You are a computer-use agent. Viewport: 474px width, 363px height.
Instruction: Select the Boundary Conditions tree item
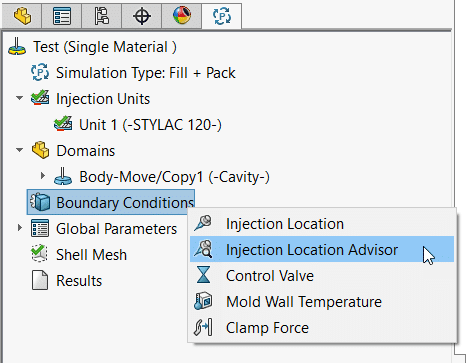[x=111, y=202]
